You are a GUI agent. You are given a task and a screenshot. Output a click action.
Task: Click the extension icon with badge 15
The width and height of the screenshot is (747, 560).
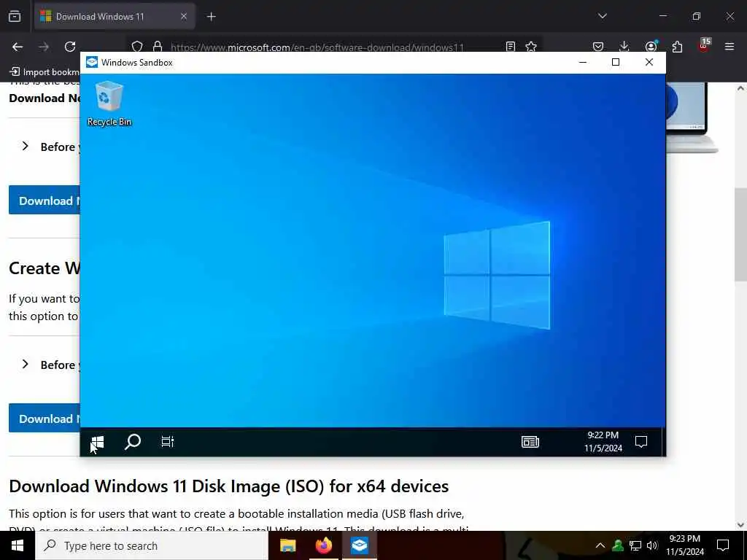point(704,46)
